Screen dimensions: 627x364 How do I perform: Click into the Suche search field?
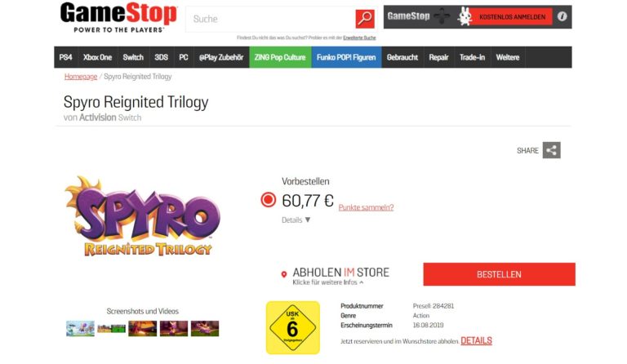270,19
